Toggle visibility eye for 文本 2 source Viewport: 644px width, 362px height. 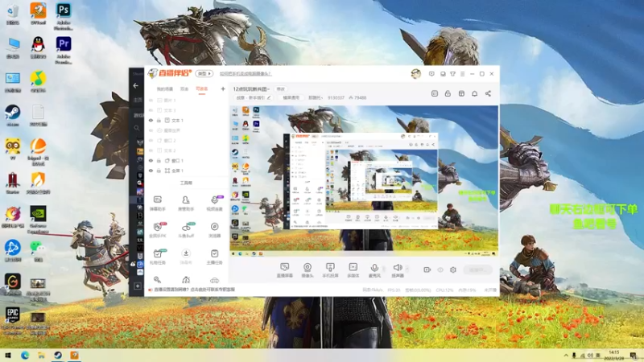[151, 150]
